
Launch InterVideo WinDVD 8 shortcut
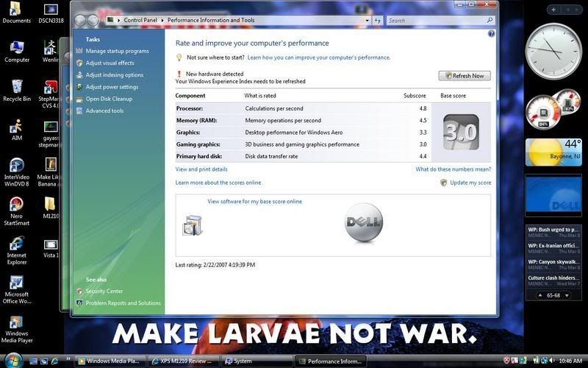[x=16, y=172]
